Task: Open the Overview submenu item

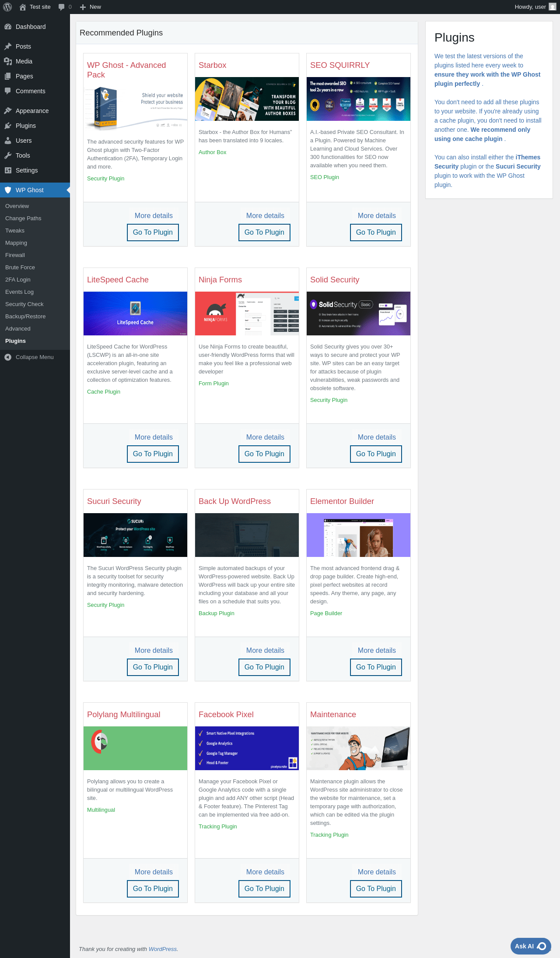Action: coord(17,206)
